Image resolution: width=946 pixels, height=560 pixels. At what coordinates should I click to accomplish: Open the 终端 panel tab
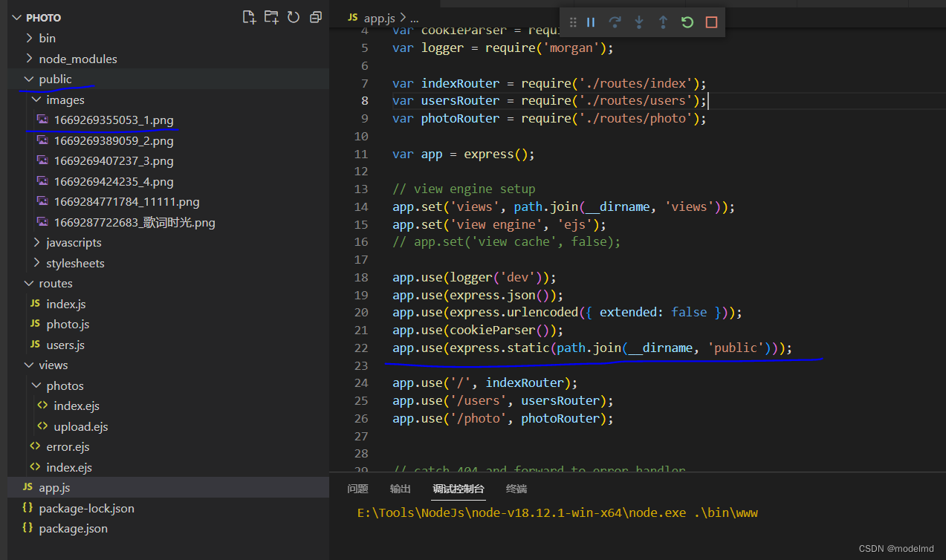(516, 489)
